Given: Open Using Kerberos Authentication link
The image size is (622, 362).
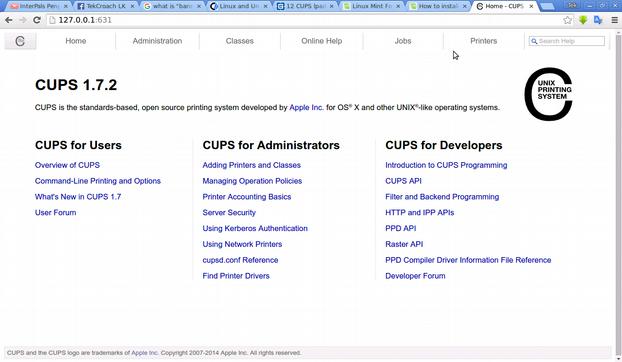Looking at the screenshot, I should (x=255, y=228).
